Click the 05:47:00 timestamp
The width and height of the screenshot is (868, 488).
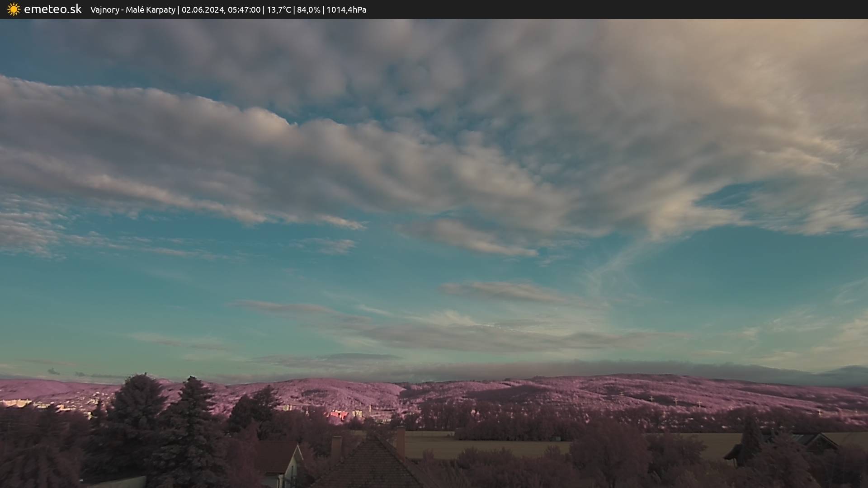(x=244, y=9)
